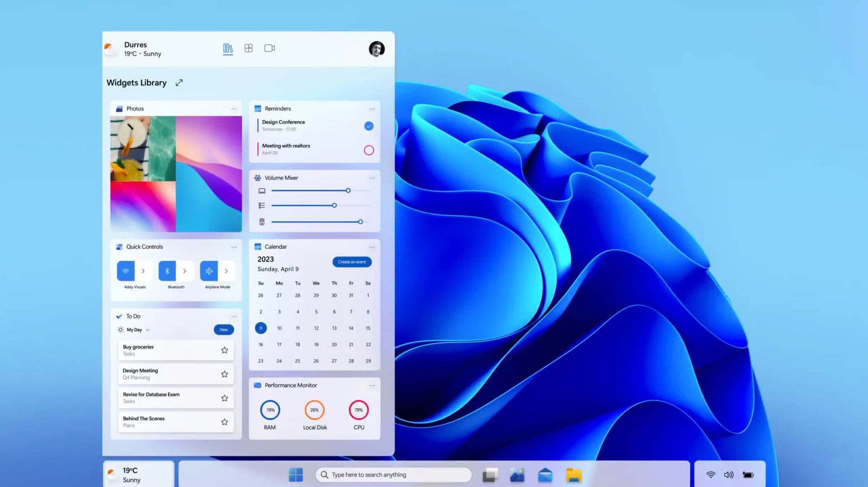Toggle Meeting with realtors reminder circle
Image resolution: width=868 pixels, height=487 pixels.
[x=368, y=150]
